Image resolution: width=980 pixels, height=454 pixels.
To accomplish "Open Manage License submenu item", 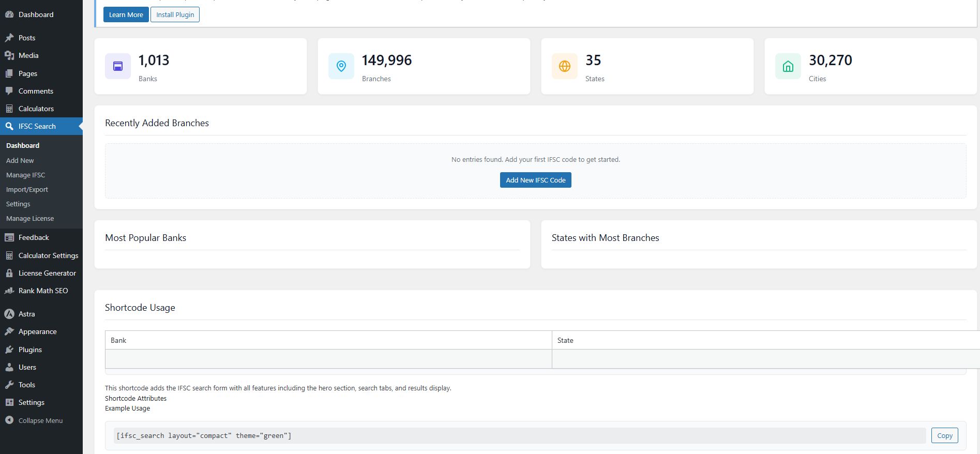I will coord(30,218).
